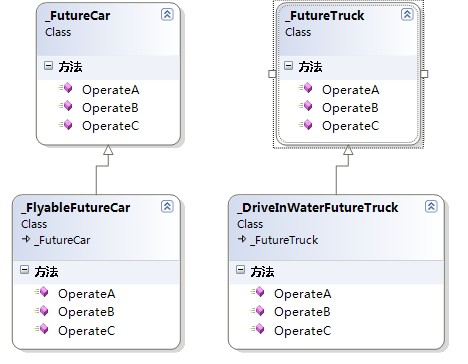The image size is (468, 364).
Task: Click the OperateA method icon in _FutureCar
Action: click(66, 88)
